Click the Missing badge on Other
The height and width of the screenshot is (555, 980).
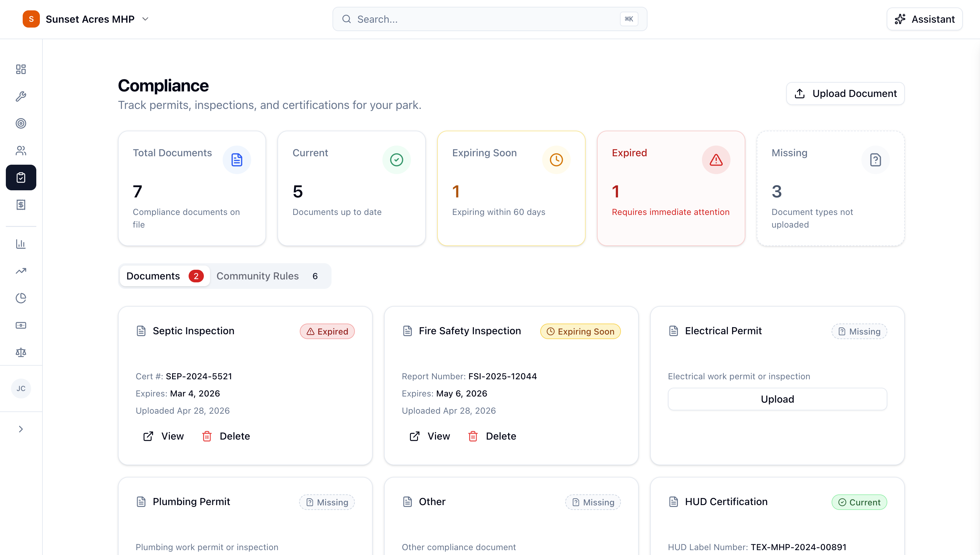[593, 502]
